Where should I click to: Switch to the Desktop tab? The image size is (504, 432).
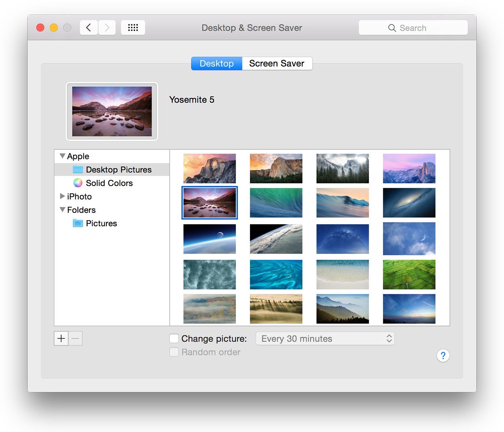tap(217, 63)
